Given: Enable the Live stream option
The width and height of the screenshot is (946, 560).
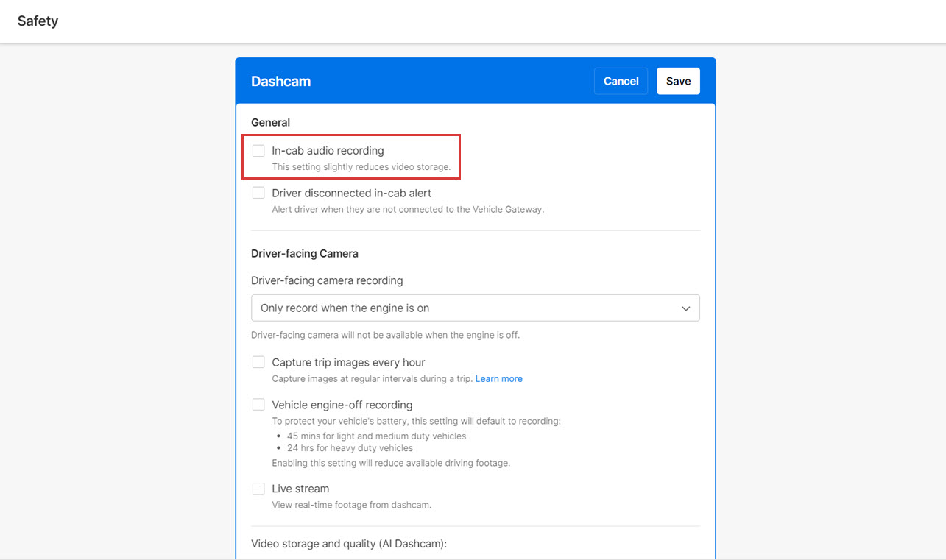Looking at the screenshot, I should pyautogui.click(x=258, y=488).
